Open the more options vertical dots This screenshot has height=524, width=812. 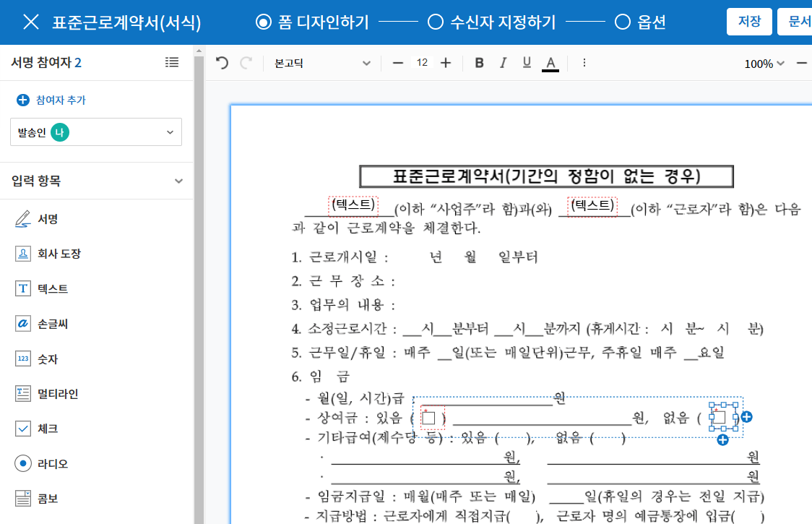[x=584, y=63]
